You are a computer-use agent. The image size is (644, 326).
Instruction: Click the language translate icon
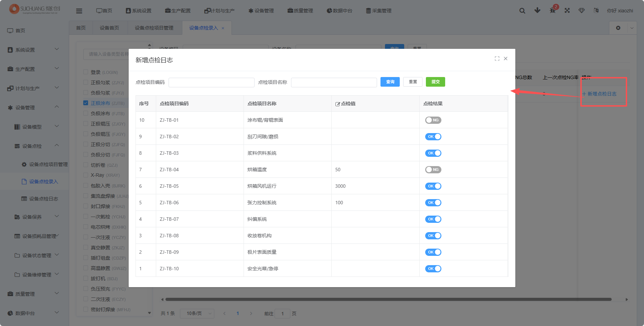point(596,11)
